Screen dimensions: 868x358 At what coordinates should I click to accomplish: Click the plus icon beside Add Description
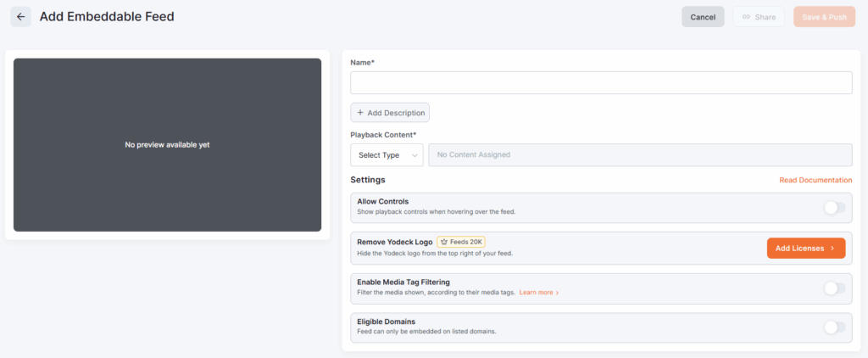[x=360, y=113]
